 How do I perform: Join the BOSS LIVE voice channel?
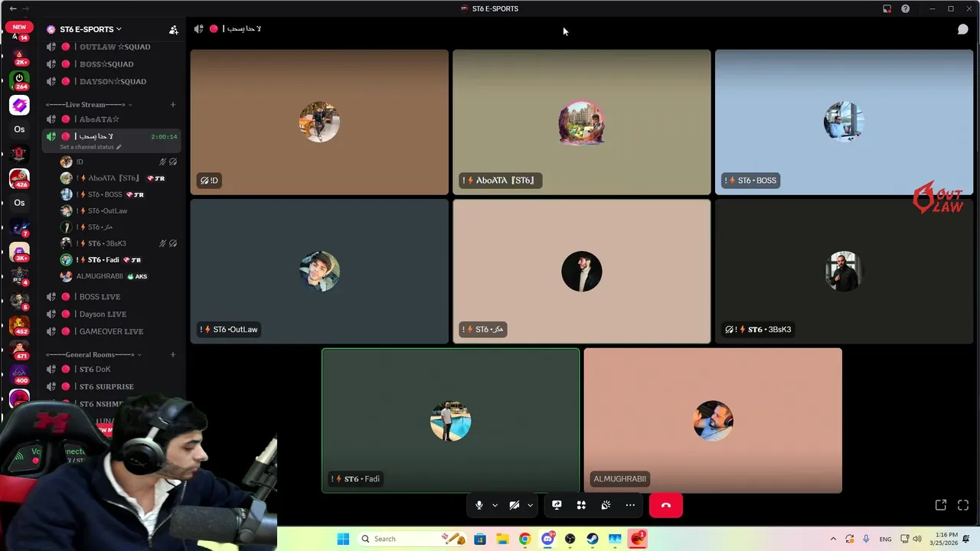pos(112,297)
